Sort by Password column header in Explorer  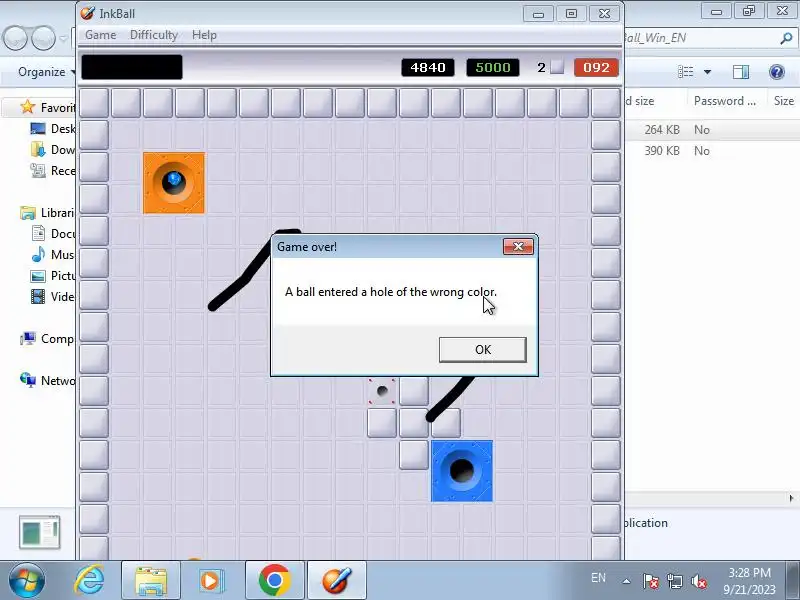pos(724,101)
